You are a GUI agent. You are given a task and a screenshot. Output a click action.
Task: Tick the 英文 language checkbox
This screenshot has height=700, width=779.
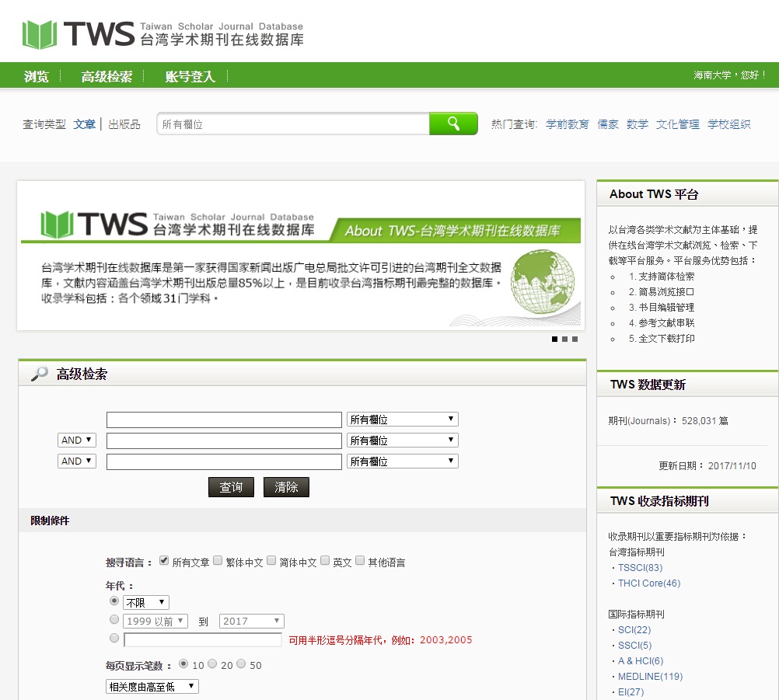325,560
